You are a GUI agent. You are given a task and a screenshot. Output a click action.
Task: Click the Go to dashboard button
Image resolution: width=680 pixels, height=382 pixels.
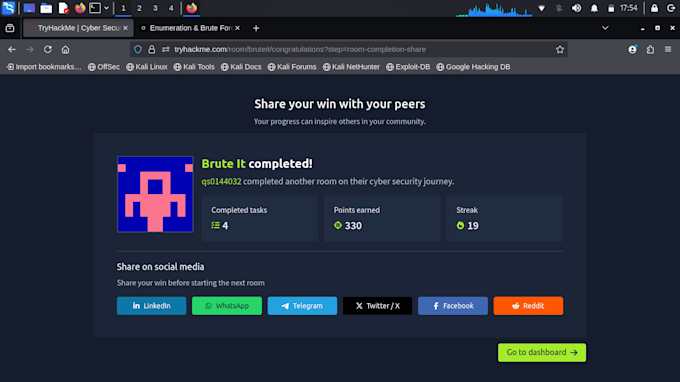point(542,353)
